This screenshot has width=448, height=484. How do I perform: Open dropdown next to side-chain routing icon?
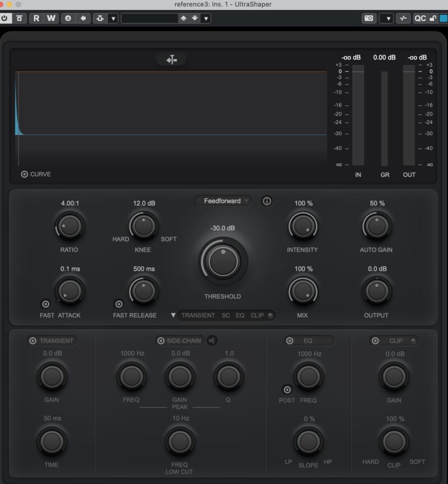coord(113,18)
